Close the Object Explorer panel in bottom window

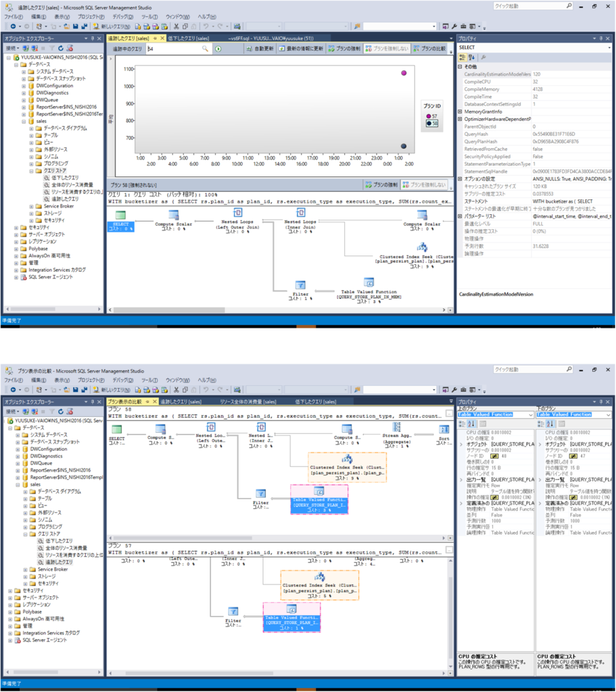(x=99, y=401)
